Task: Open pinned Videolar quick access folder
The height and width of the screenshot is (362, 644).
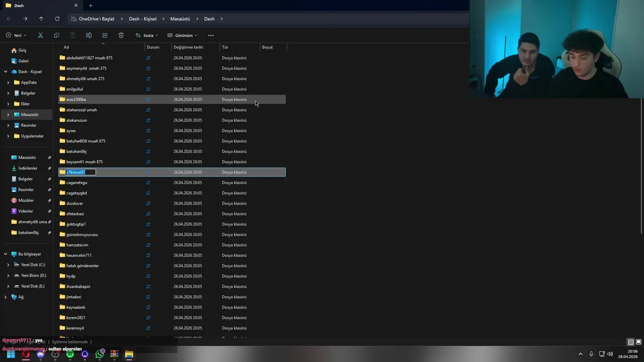Action: pos(26,211)
